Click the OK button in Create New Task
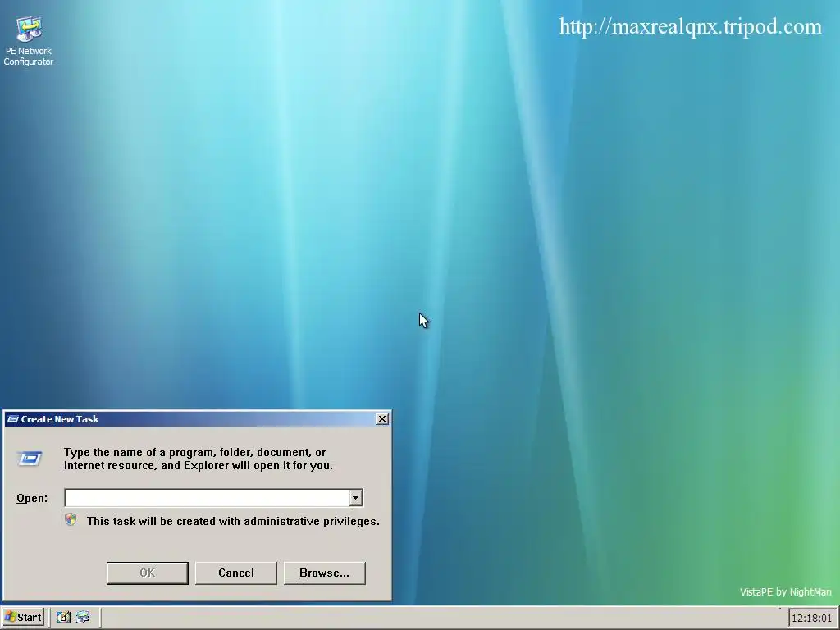 (148, 573)
